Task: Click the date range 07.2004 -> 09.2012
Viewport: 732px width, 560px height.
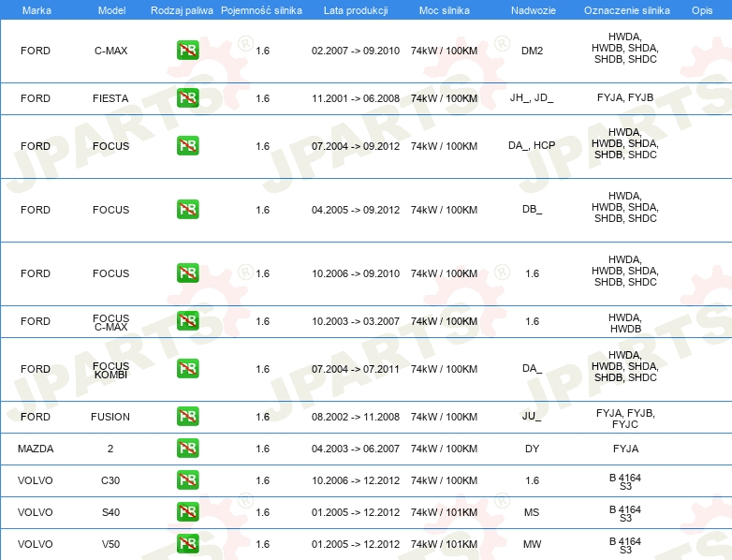Action: click(x=356, y=146)
